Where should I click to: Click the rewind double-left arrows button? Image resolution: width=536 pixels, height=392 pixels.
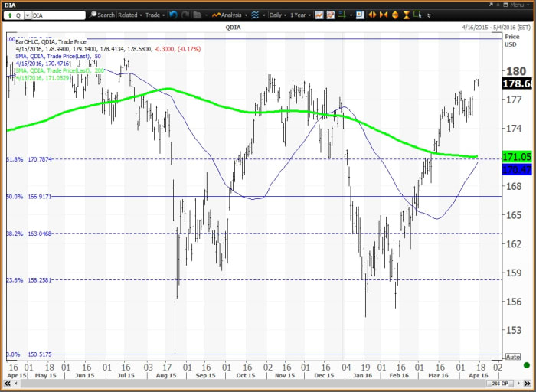[x=7, y=384]
